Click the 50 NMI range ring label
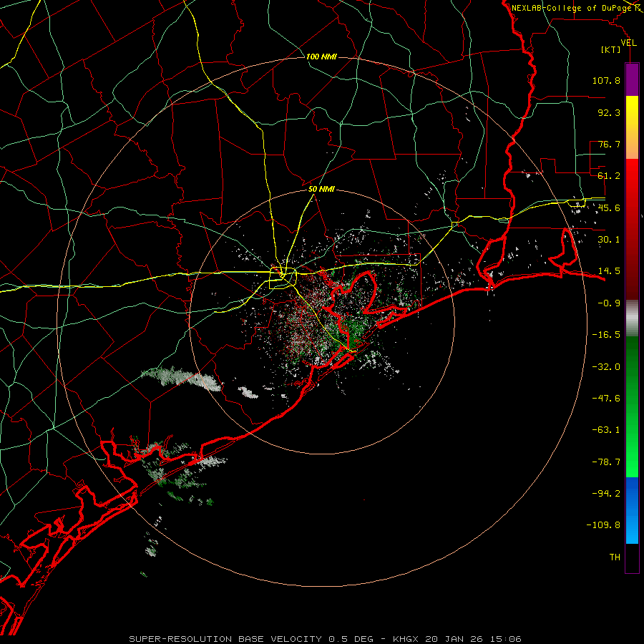This screenshot has width=644, height=644. pyautogui.click(x=321, y=190)
